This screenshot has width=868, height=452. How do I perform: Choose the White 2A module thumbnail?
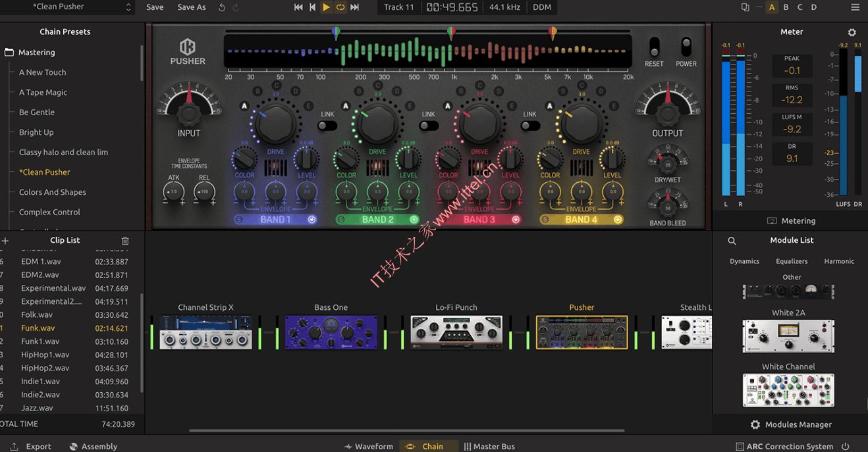point(788,336)
